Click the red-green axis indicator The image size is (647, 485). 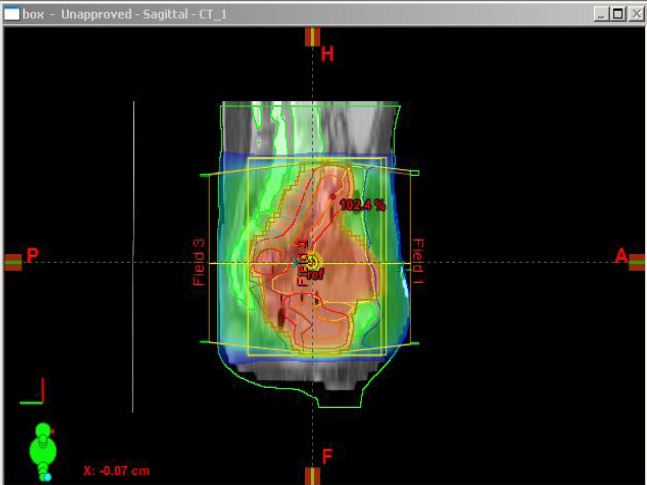pyautogui.click(x=32, y=394)
